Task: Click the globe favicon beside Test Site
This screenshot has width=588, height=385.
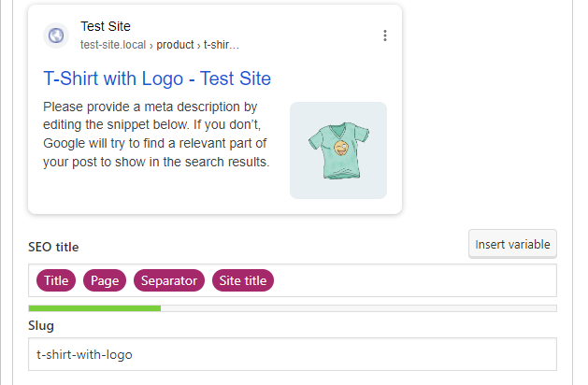Action: (56, 36)
